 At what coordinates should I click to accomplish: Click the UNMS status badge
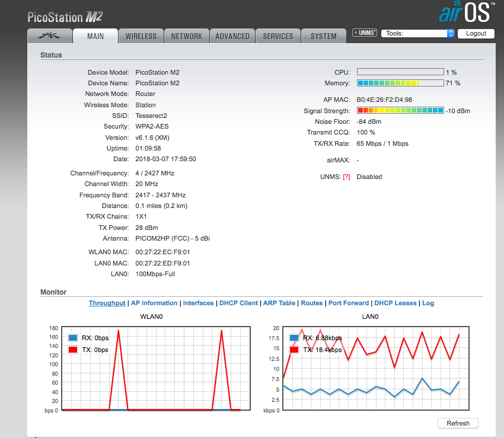(x=365, y=33)
